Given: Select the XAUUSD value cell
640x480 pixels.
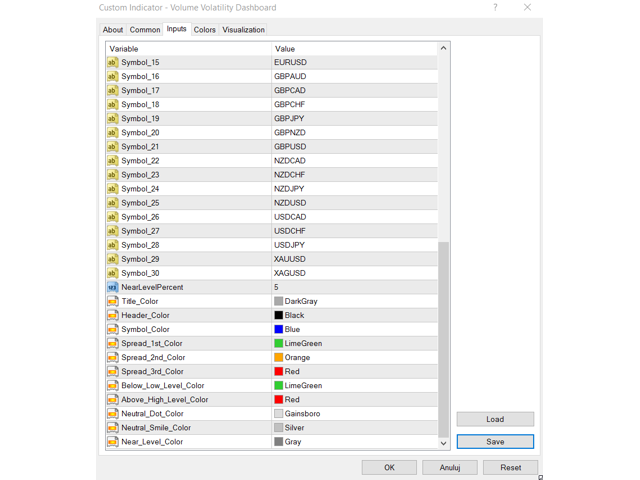Looking at the screenshot, I should pos(354,260).
